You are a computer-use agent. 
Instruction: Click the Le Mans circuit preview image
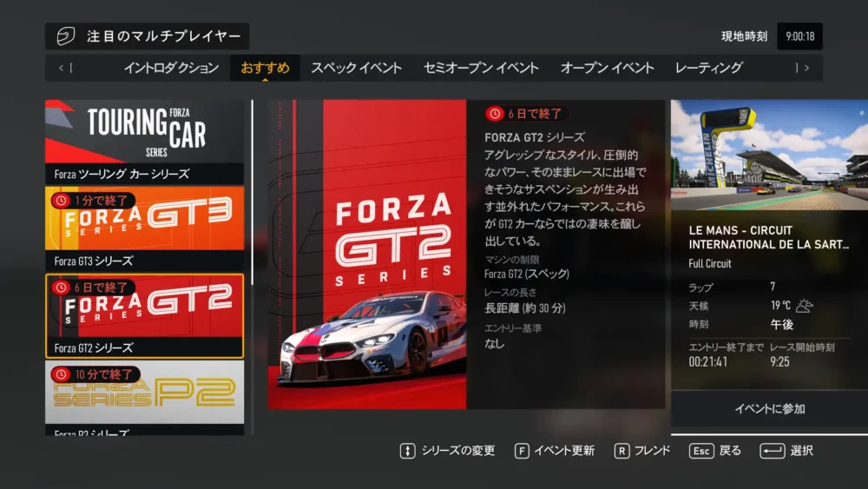[769, 155]
